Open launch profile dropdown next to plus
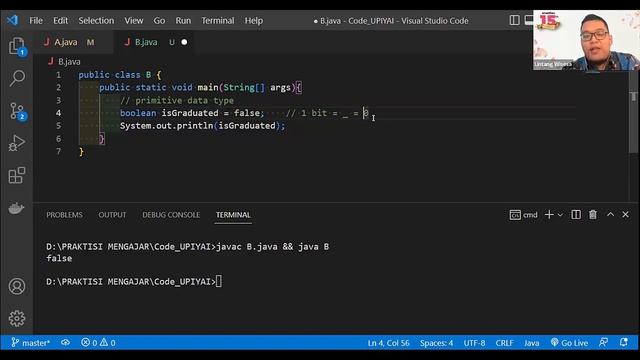 click(560, 215)
